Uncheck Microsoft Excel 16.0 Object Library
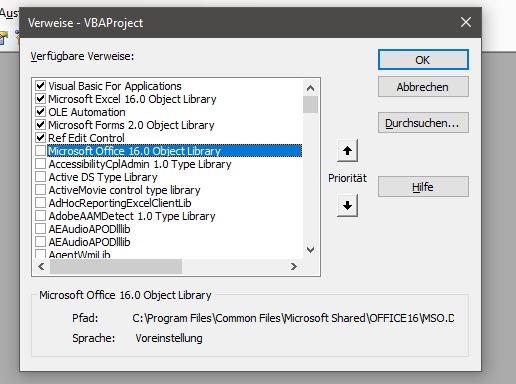 pos(40,99)
